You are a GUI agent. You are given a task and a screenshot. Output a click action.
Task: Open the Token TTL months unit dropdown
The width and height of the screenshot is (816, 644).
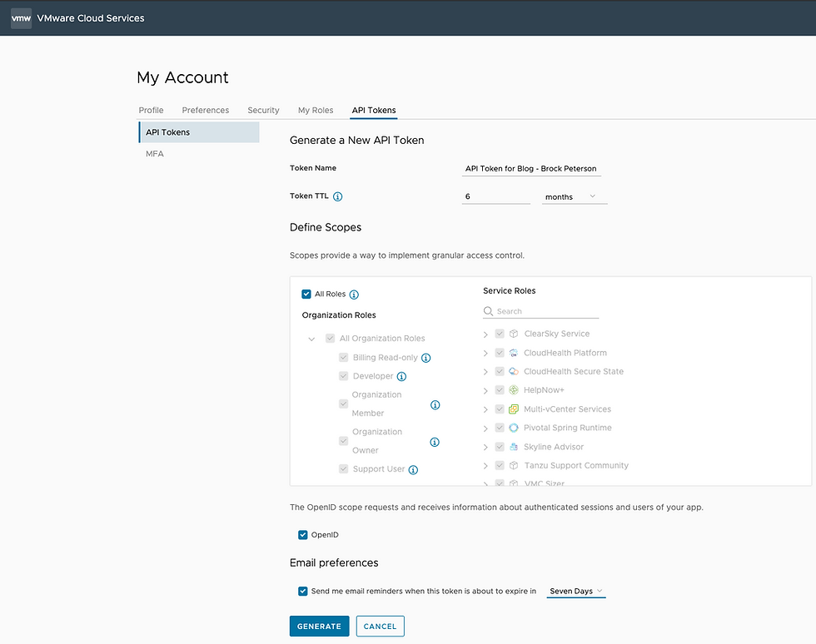[575, 196]
